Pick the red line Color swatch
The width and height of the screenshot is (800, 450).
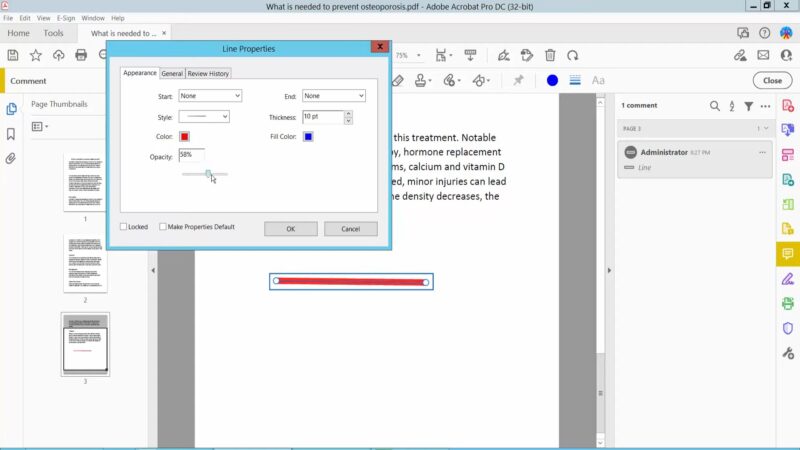(185, 137)
